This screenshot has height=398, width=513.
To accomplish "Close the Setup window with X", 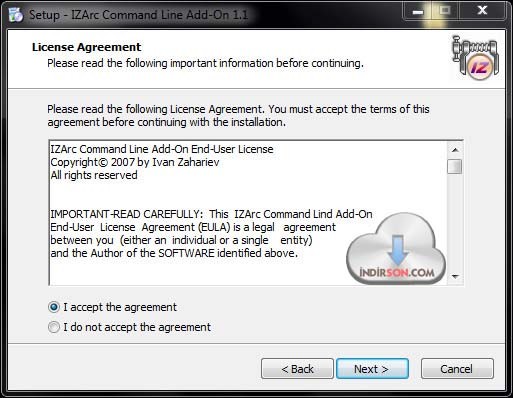I will tap(482, 11).
